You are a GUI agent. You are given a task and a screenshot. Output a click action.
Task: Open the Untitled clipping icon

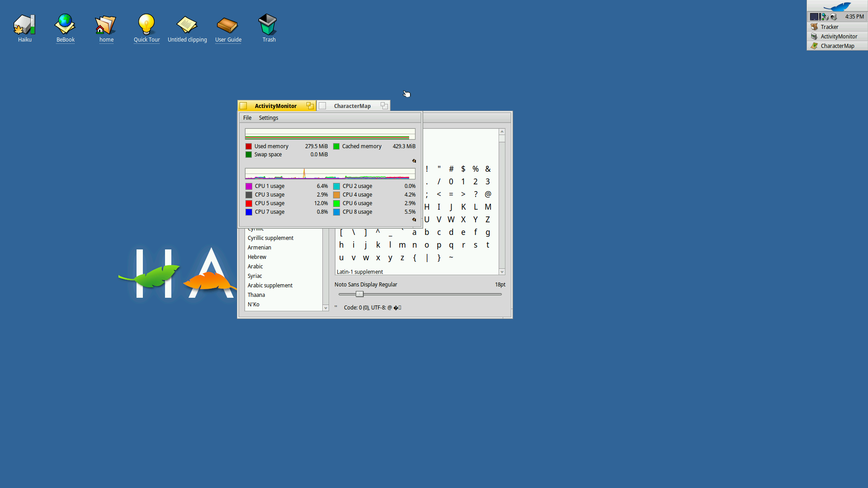(x=187, y=24)
